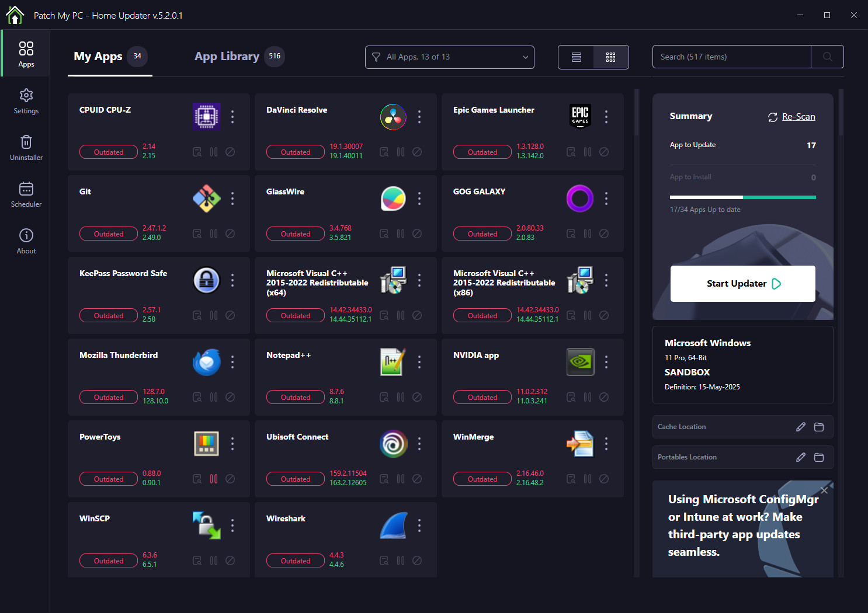Click the Patch My PC home logo

tap(15, 15)
